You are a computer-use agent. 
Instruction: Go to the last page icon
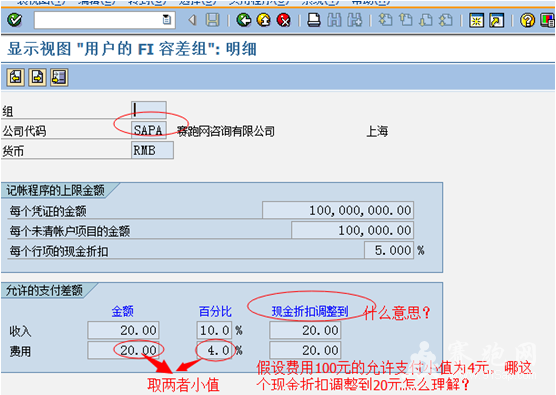coord(446,20)
